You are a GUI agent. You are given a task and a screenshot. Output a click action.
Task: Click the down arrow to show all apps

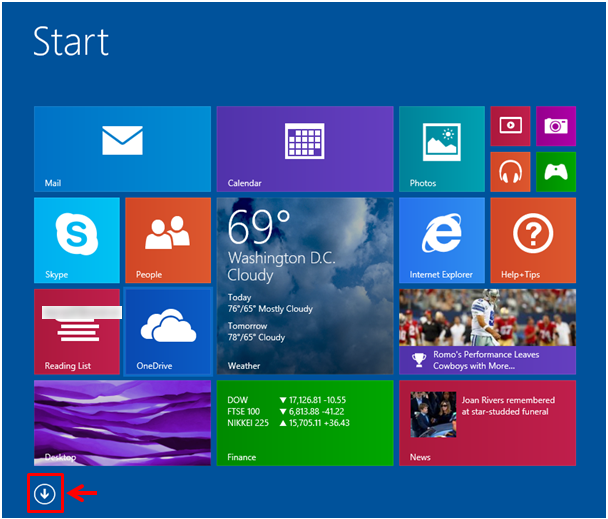point(45,494)
